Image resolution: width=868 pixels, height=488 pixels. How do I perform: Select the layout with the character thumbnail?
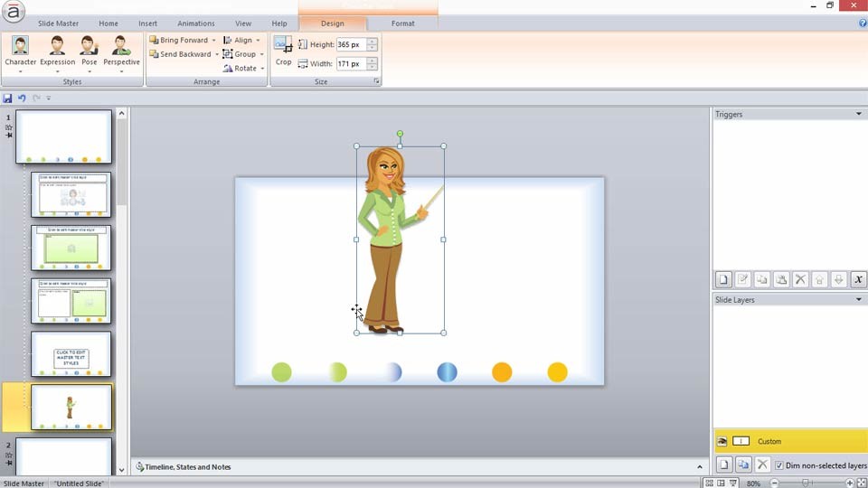point(71,408)
